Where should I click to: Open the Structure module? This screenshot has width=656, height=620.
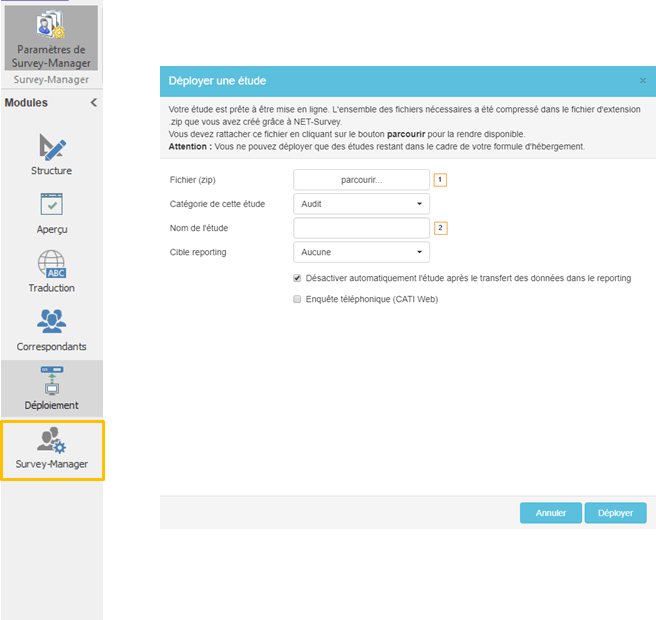(x=51, y=154)
